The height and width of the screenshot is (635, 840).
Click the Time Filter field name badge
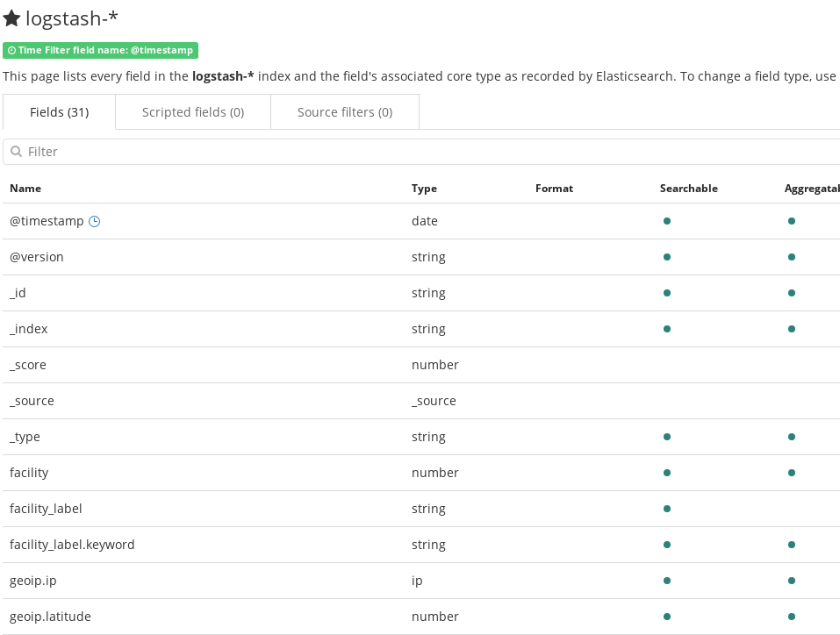point(101,50)
